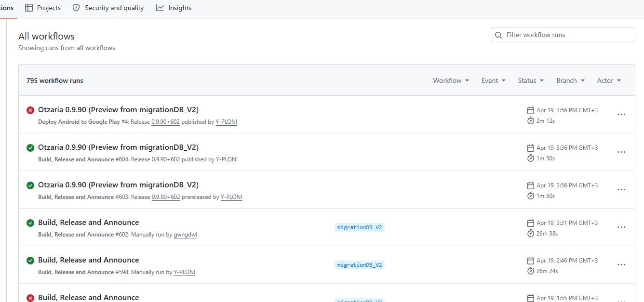Open three-dot menu for Deploy Android #4 run
644x302 pixels.
[621, 115]
